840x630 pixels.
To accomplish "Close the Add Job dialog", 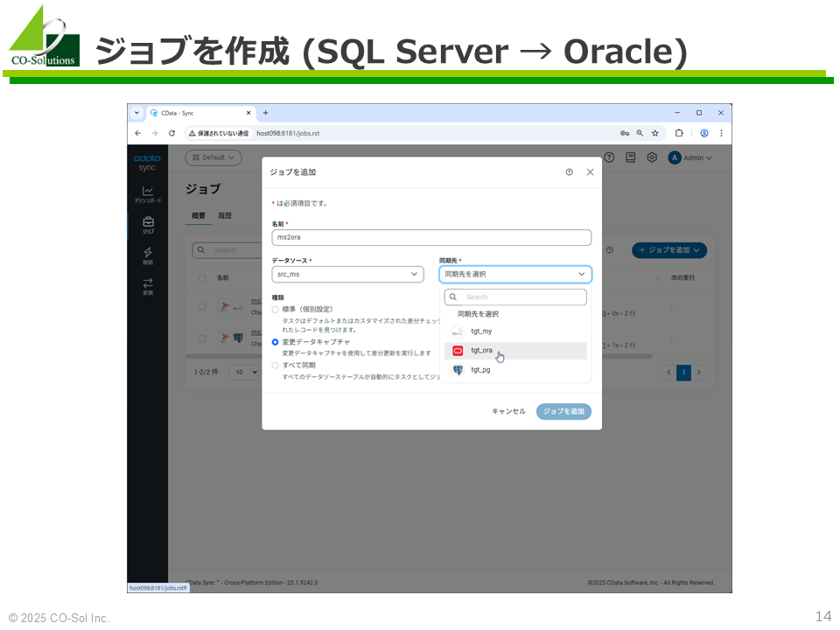I will pyautogui.click(x=590, y=172).
